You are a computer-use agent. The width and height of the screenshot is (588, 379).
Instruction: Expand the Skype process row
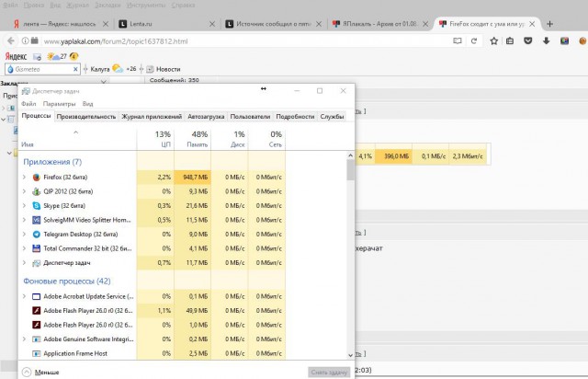click(25, 206)
